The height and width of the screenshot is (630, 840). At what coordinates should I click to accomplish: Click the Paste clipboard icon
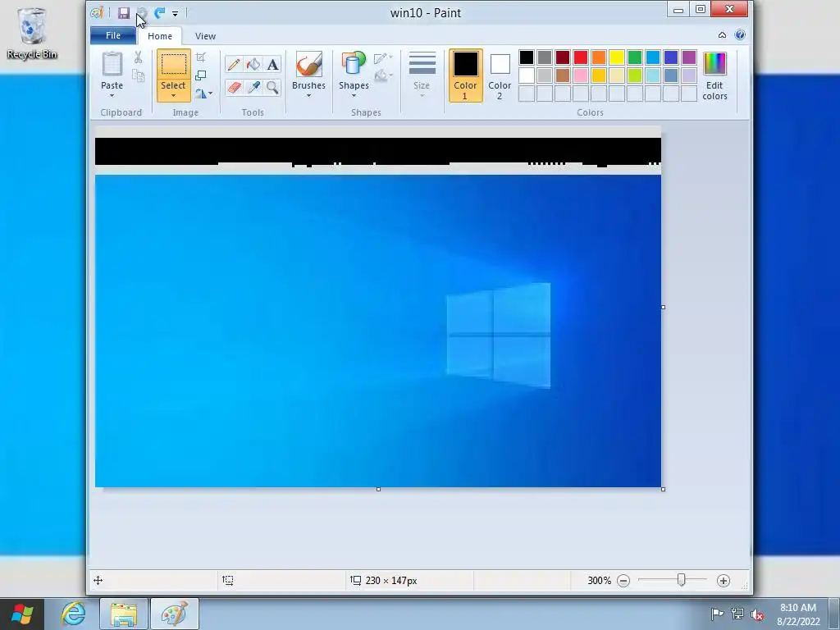click(112, 64)
